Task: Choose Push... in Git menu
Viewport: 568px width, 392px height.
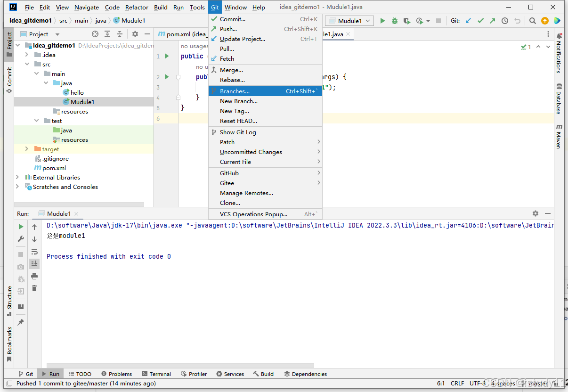Action: click(x=265, y=29)
